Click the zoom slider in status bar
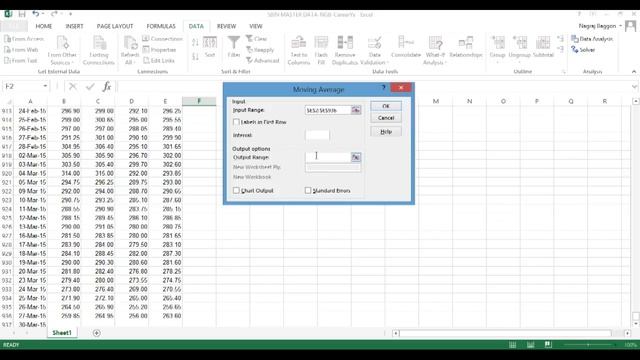640x360 pixels. (588, 345)
